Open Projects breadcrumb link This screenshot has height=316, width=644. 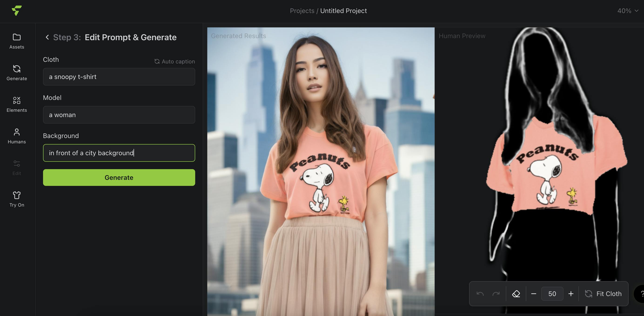point(302,11)
